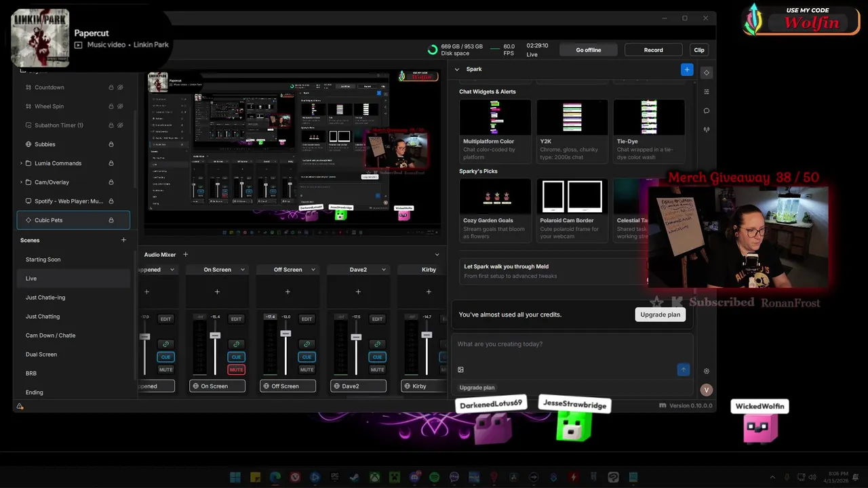This screenshot has height=488, width=868.
Task: Collapse the Spark panel chevron
Action: (x=456, y=69)
